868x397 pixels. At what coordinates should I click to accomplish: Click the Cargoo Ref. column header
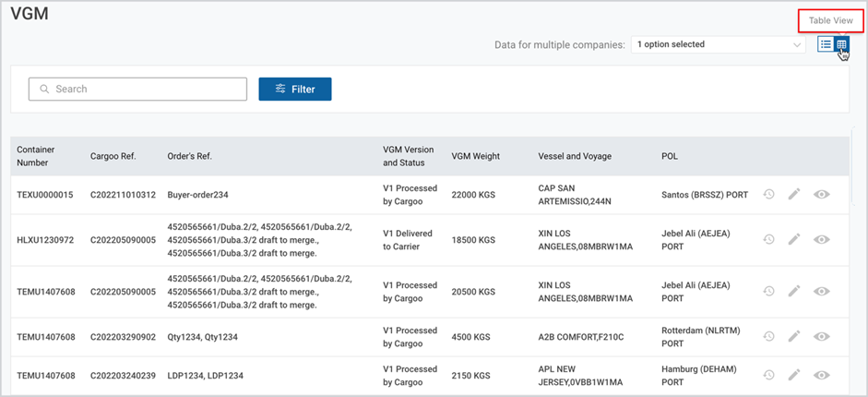pyautogui.click(x=113, y=156)
